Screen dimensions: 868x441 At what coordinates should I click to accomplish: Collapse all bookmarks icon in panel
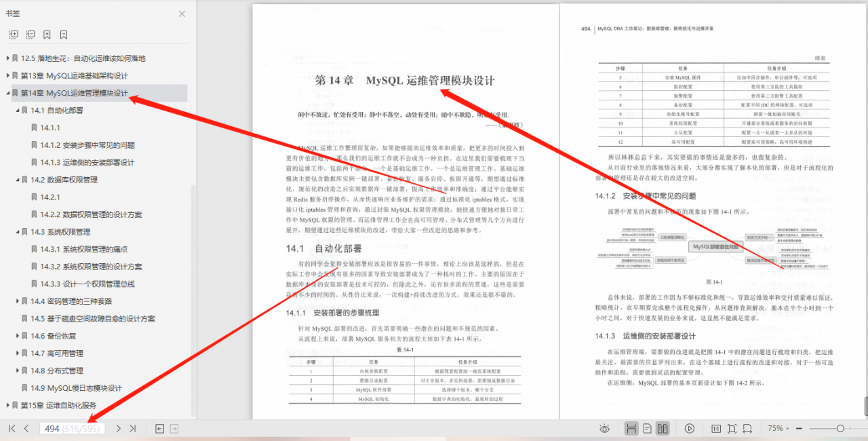(31, 34)
